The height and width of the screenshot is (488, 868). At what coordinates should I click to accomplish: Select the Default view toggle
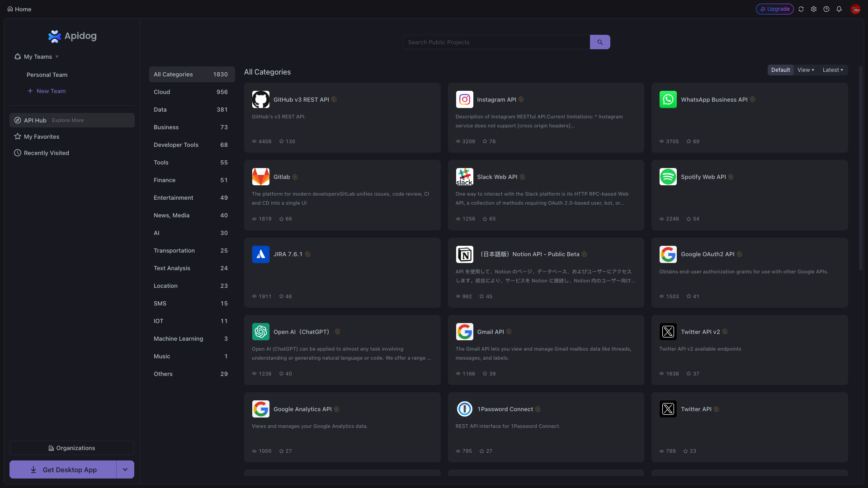(781, 70)
